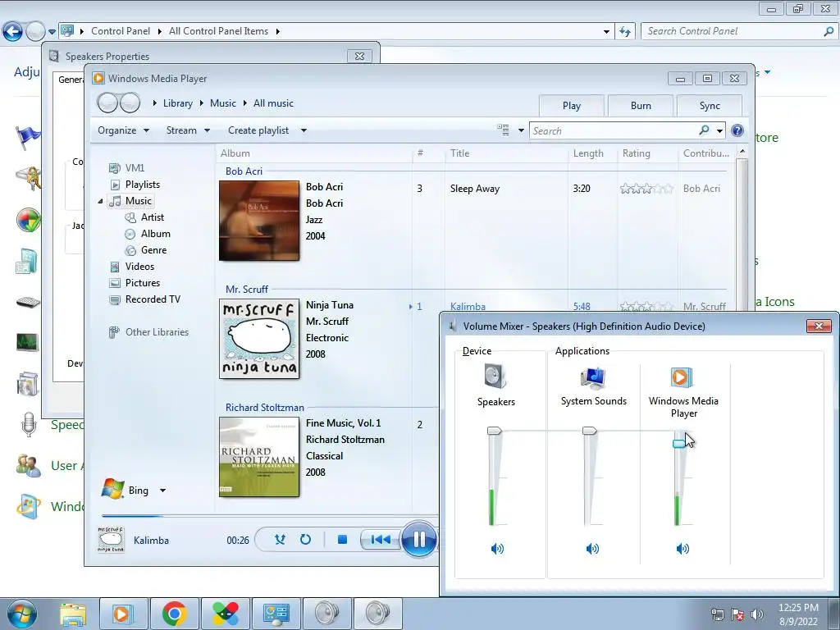
Task: Pause playback in Windows Media Player
Action: (419, 540)
